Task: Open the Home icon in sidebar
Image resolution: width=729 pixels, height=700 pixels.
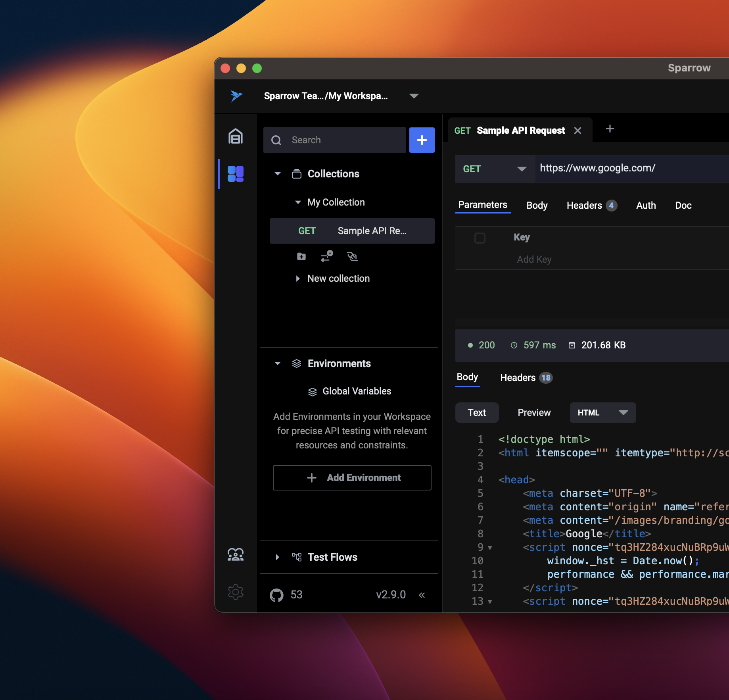Action: point(236,137)
